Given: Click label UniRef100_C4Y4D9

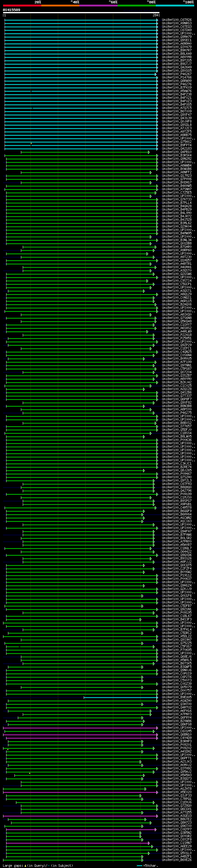Looking at the screenshot, I should pyautogui.click(x=177, y=737).
